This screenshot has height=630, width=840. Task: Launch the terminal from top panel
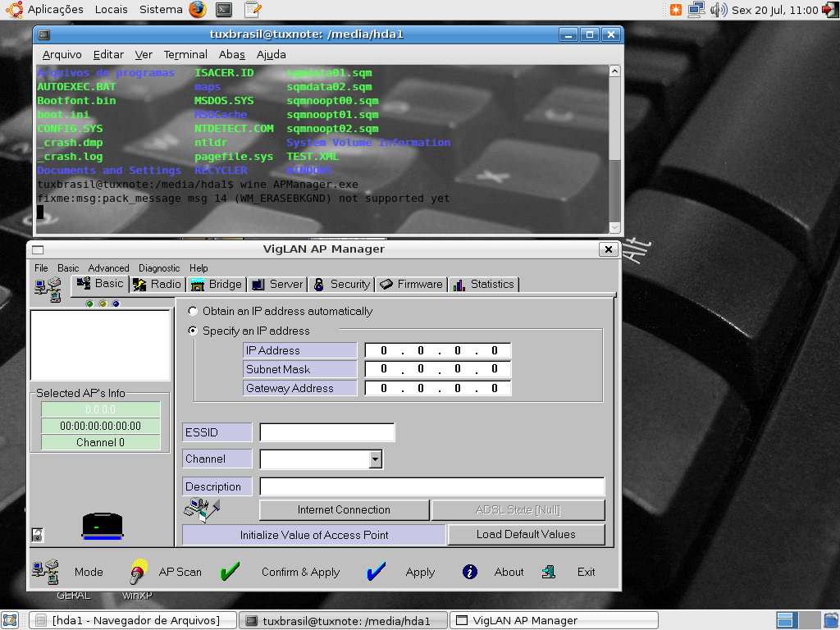[224, 9]
